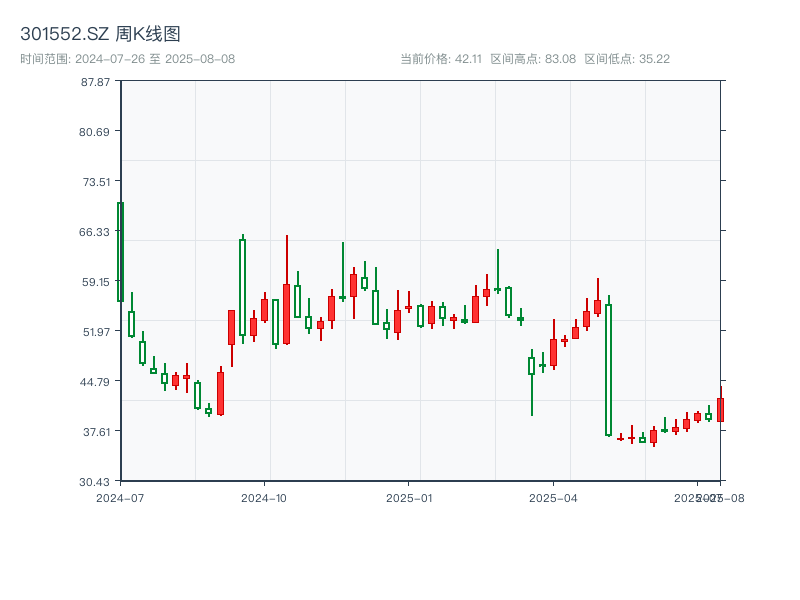Image resolution: width=800 pixels, height=600 pixels.
Task: Click the 30.43 y-axis label
Action: click(x=94, y=482)
